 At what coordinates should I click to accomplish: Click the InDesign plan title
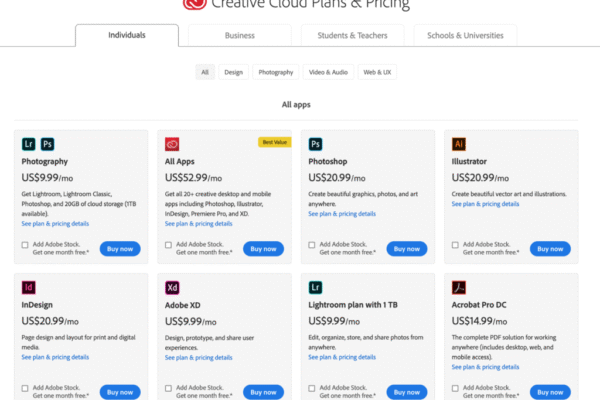click(x=37, y=305)
